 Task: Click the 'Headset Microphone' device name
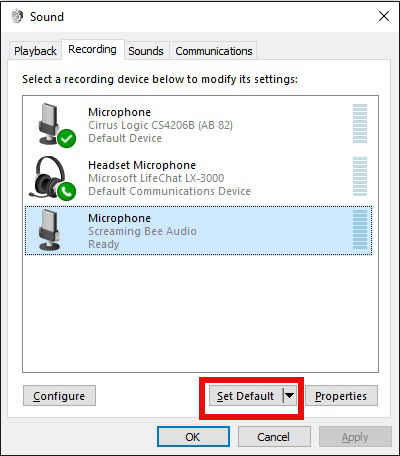click(x=142, y=165)
